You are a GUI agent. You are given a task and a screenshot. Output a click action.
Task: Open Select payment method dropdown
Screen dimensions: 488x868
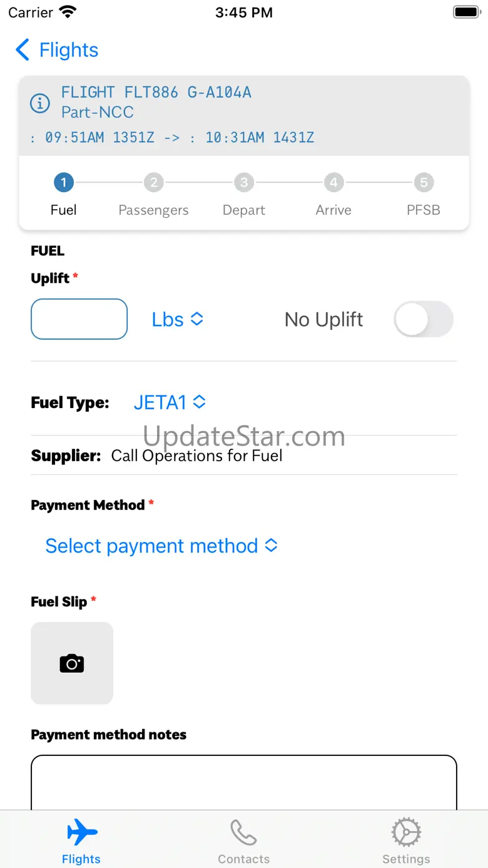pos(161,546)
